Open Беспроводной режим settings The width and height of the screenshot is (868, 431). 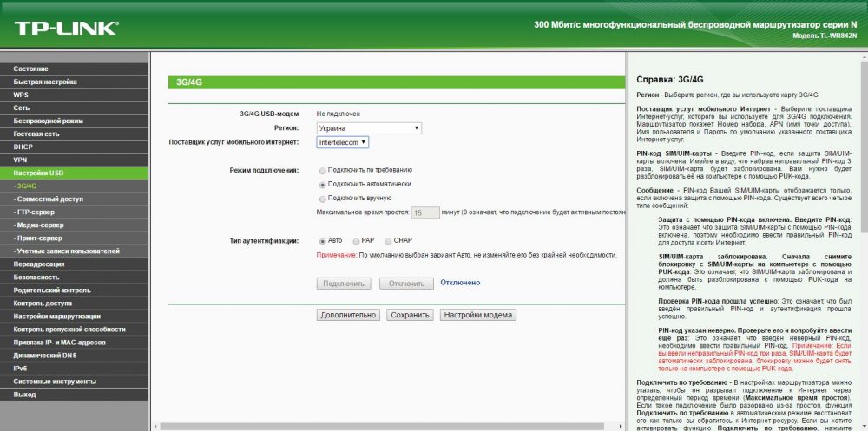[74, 121]
